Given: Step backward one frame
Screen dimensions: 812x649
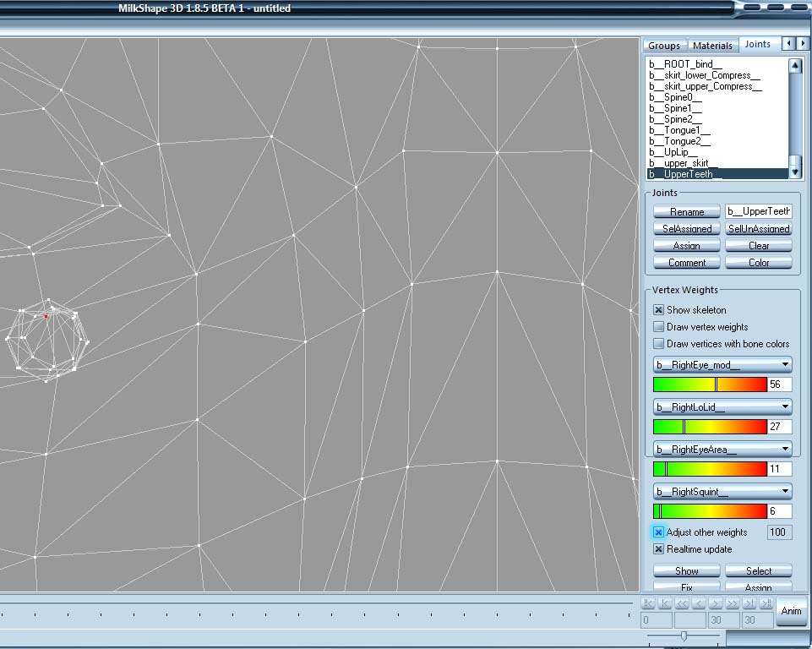Looking at the screenshot, I should [700, 602].
